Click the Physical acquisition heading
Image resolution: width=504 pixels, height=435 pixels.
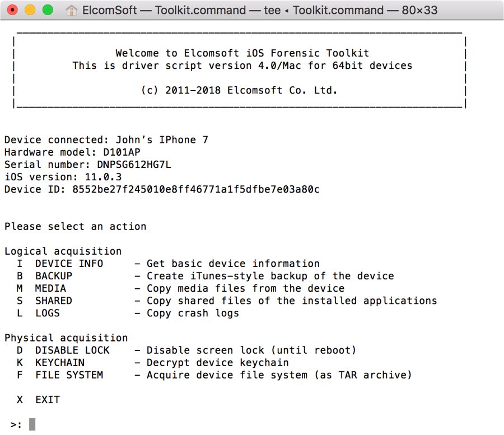coord(66,338)
